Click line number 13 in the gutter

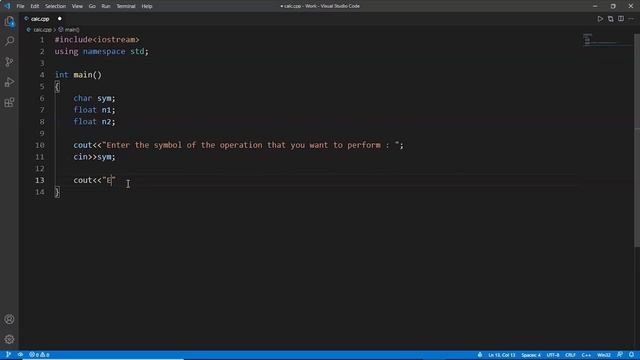point(40,180)
